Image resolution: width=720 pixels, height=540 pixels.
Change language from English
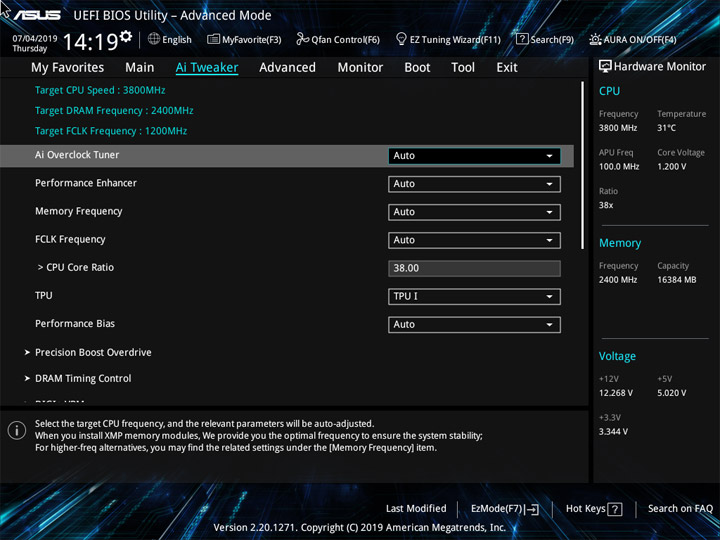coord(177,39)
